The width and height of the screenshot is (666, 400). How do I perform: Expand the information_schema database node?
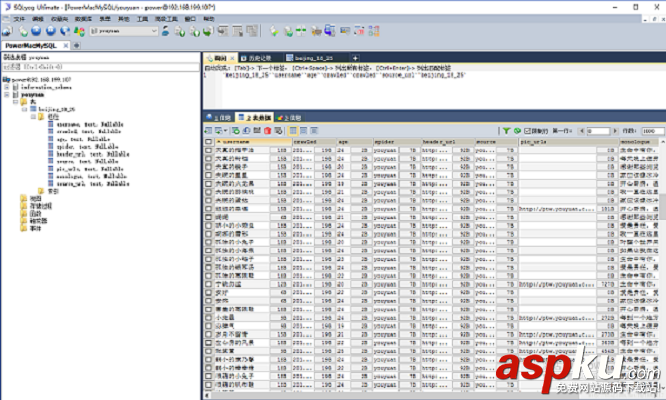tap(7, 87)
